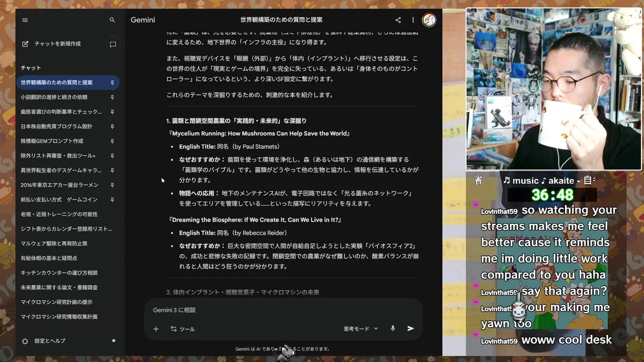Image resolution: width=644 pixels, height=362 pixels.
Task: Open the hamburger main menu
Action: pos(25,20)
